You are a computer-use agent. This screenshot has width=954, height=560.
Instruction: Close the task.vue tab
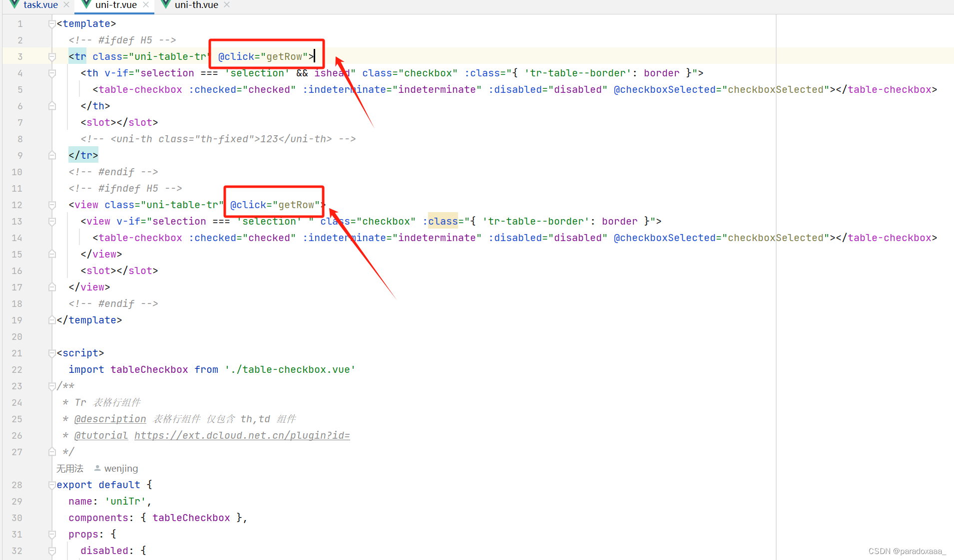point(66,5)
